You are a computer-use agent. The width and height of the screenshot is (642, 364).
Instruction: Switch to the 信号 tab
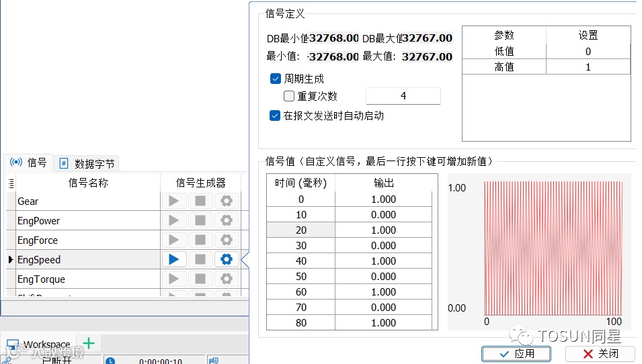point(28,163)
